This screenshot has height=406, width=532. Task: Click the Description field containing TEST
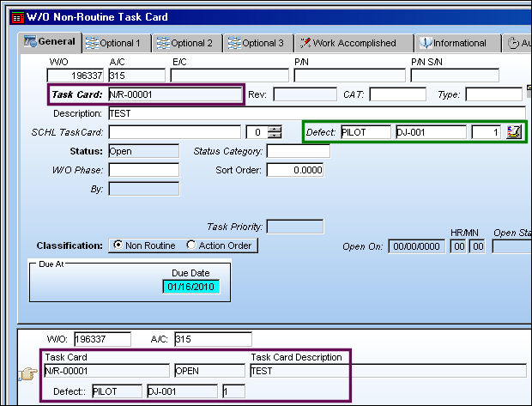tap(317, 113)
